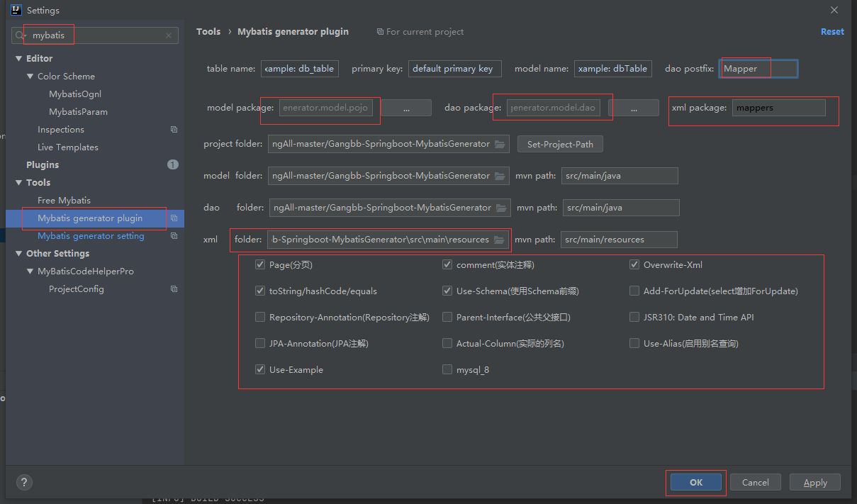Enable JSR310 Date and Time API checkbox
Viewport: 857px width, 504px height.
point(634,318)
